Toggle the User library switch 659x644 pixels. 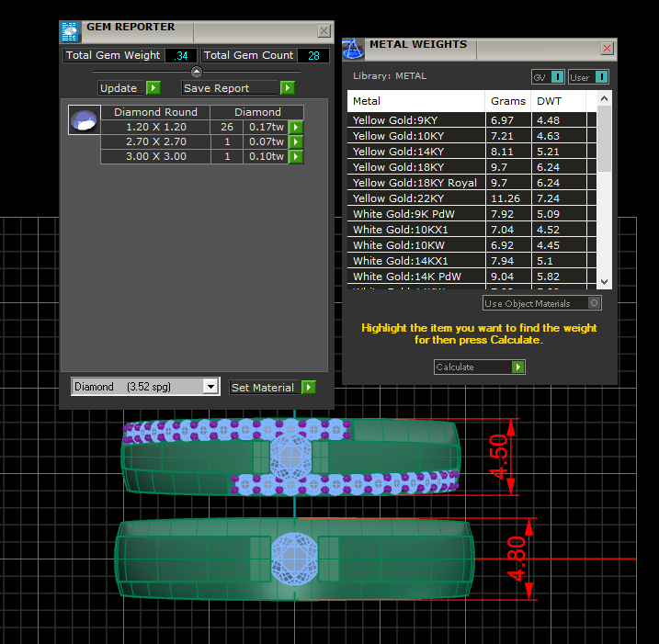601,77
